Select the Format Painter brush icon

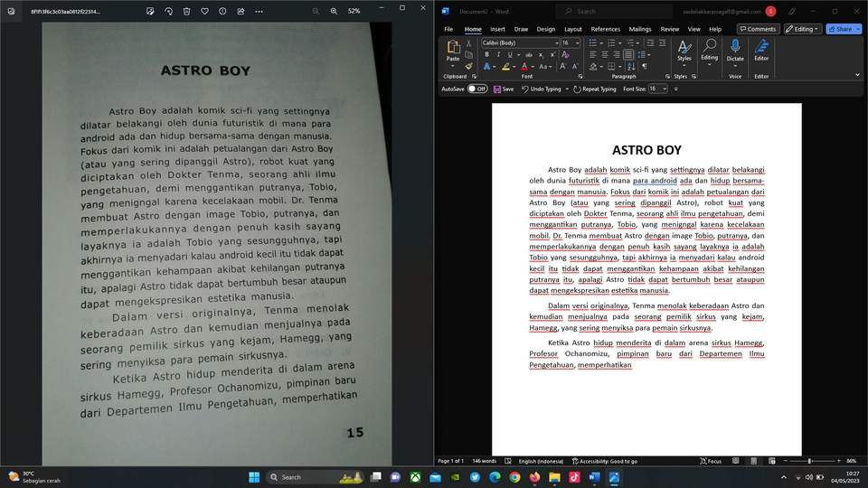(x=469, y=66)
